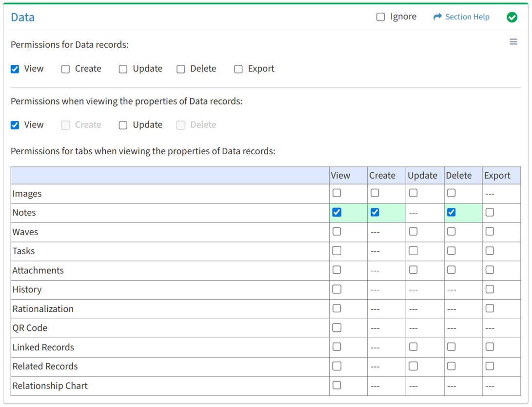Viewport: 532px width, 407px height.
Task: Enable the Ignore checkbox
Action: click(381, 17)
